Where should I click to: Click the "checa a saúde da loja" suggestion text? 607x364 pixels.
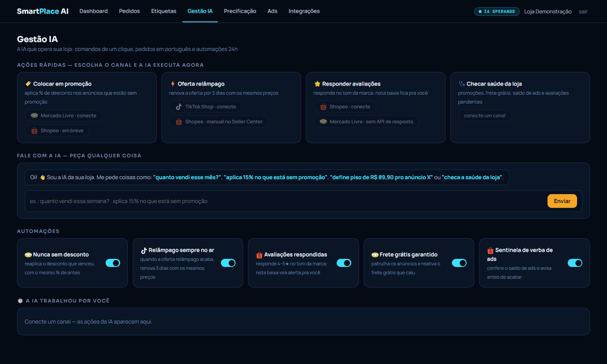point(472,177)
